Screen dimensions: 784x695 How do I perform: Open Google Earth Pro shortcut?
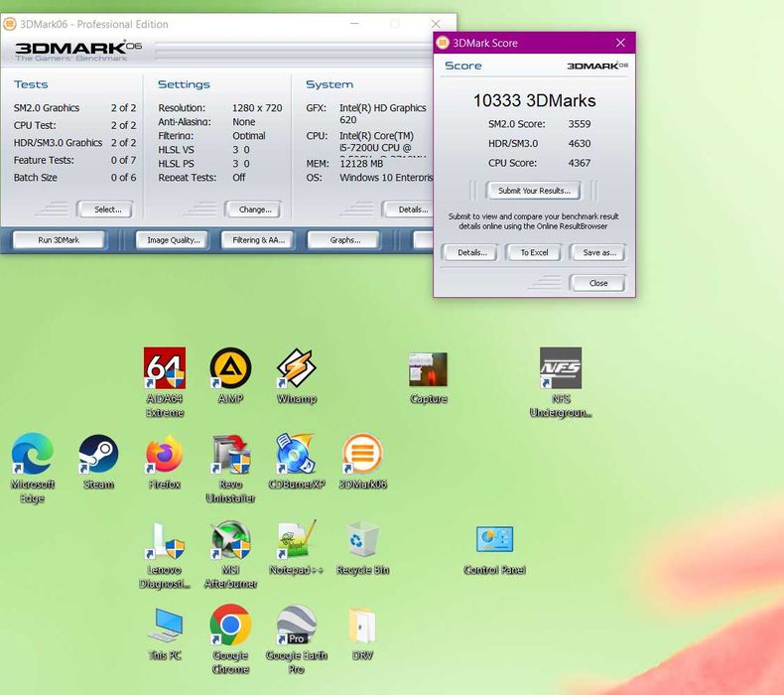pos(297,639)
